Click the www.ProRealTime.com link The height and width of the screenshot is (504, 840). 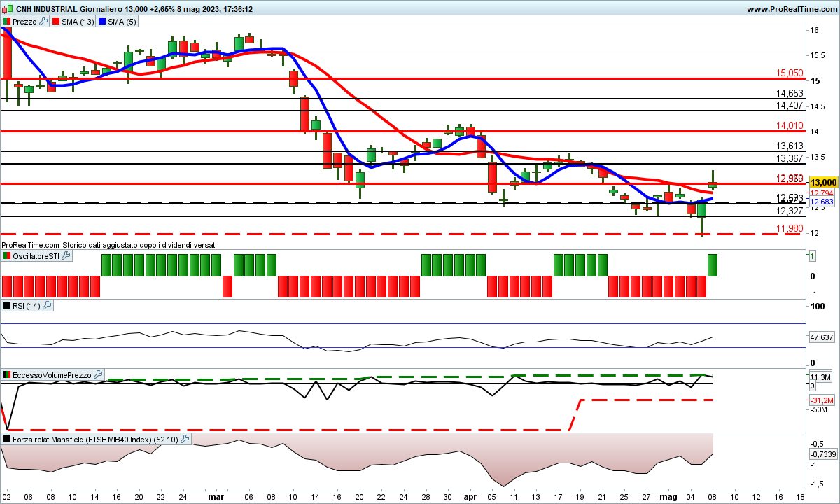(x=791, y=9)
